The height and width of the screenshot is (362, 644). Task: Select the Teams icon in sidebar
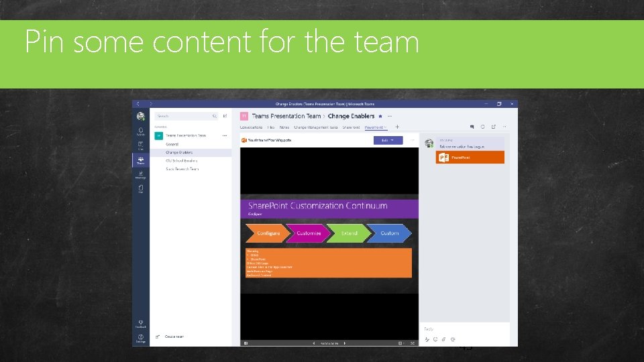pos(140,160)
